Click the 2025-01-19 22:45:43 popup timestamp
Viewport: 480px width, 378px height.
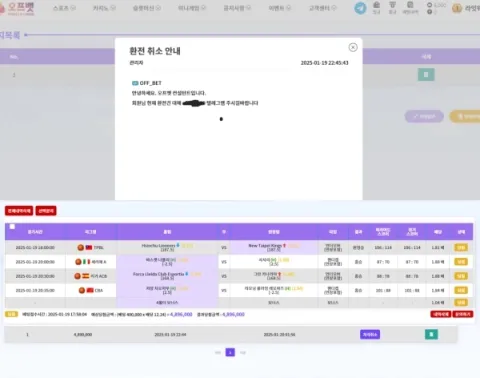click(324, 63)
